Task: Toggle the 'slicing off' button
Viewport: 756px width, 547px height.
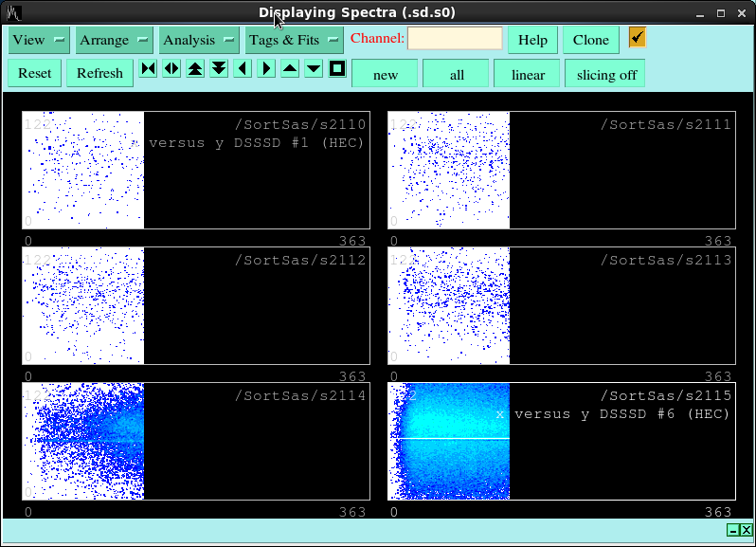Action: tap(606, 74)
